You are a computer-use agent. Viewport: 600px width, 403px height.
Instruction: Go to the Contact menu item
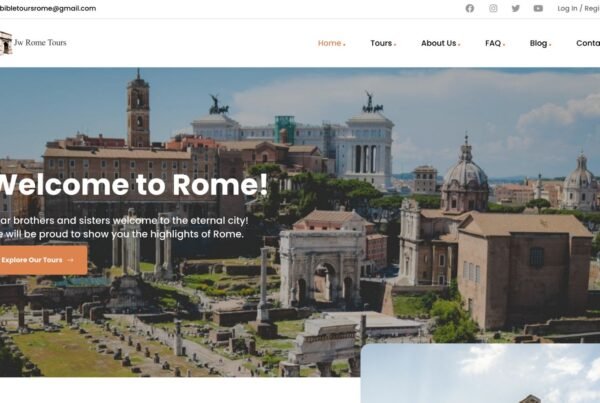(588, 43)
